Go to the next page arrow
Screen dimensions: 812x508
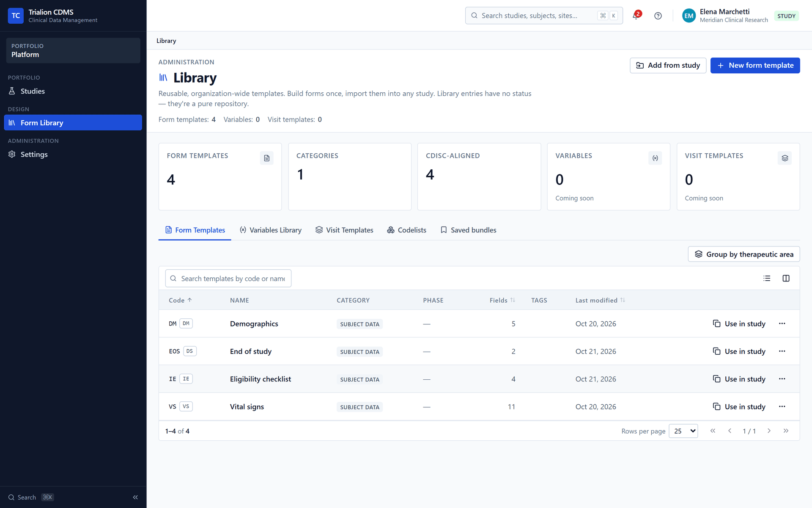[769, 431]
